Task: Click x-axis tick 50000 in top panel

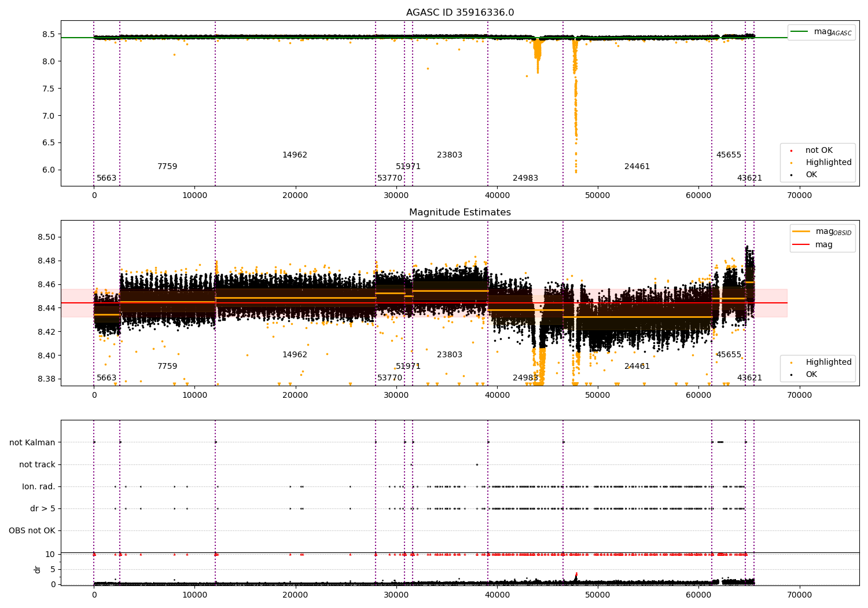Action: (598, 196)
